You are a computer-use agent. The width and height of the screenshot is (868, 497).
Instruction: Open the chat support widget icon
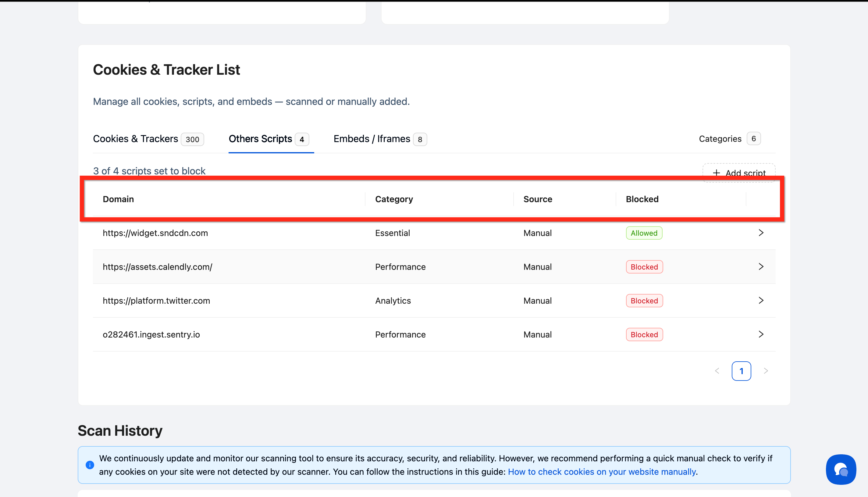click(841, 469)
